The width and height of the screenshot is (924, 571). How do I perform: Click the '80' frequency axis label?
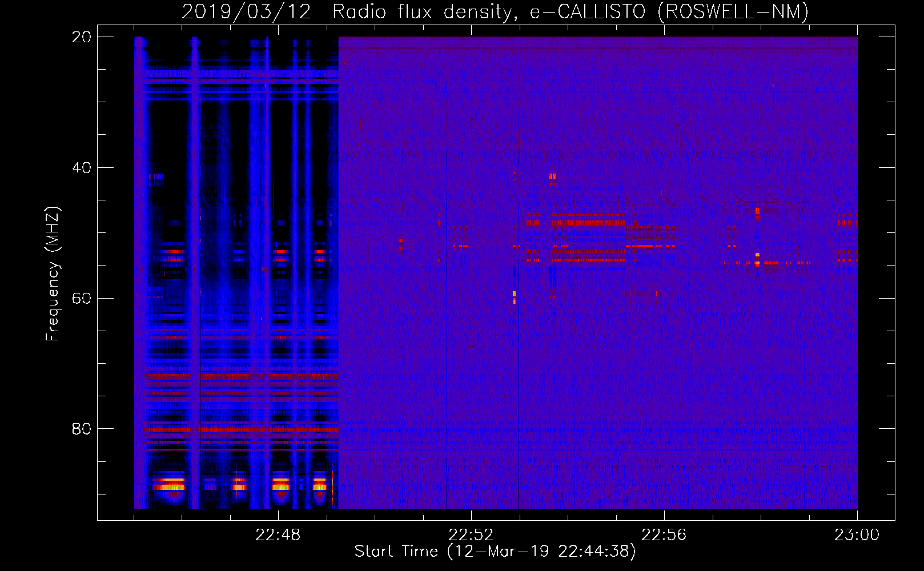pyautogui.click(x=82, y=429)
